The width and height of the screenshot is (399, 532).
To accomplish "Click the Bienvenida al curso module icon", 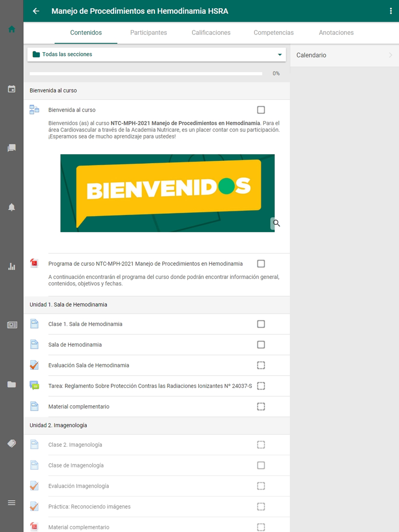I will pos(34,109).
